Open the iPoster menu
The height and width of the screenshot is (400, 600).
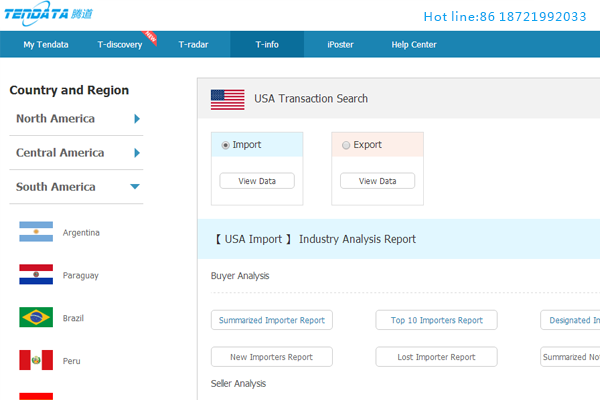click(x=340, y=44)
